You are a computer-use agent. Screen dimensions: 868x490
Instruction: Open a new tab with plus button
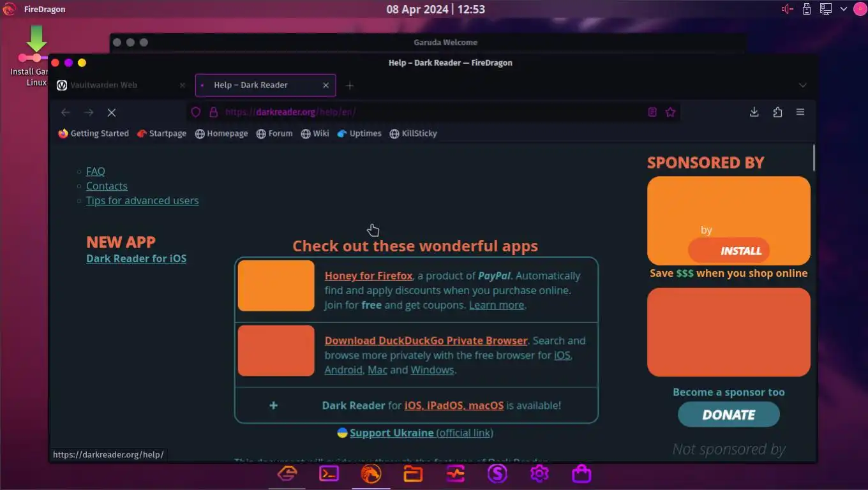[349, 85]
